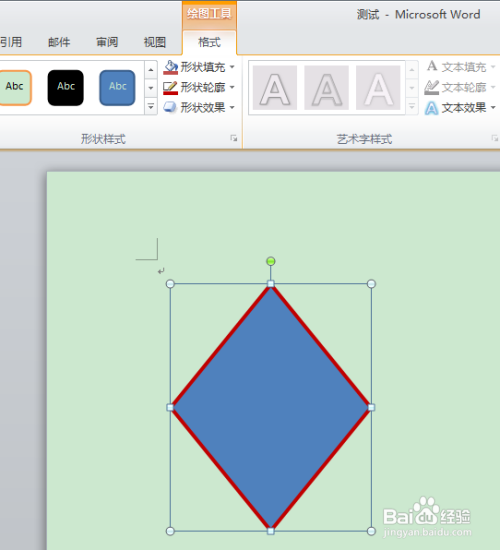Select the third WordArt style A
The height and width of the screenshot is (550, 500).
point(378,88)
